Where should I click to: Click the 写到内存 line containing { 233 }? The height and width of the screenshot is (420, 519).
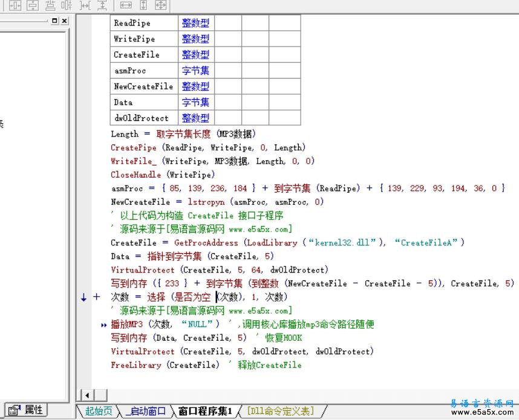pyautogui.click(x=312, y=283)
